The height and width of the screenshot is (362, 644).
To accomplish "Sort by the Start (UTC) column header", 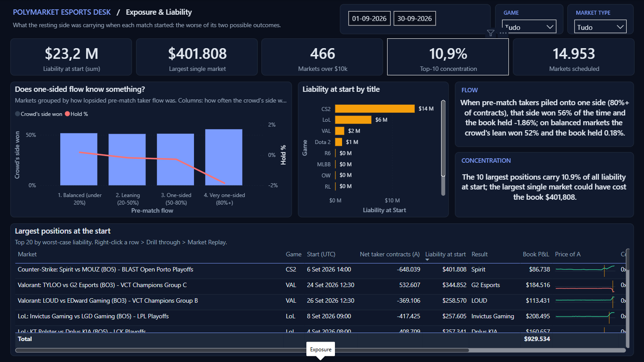I will point(321,254).
